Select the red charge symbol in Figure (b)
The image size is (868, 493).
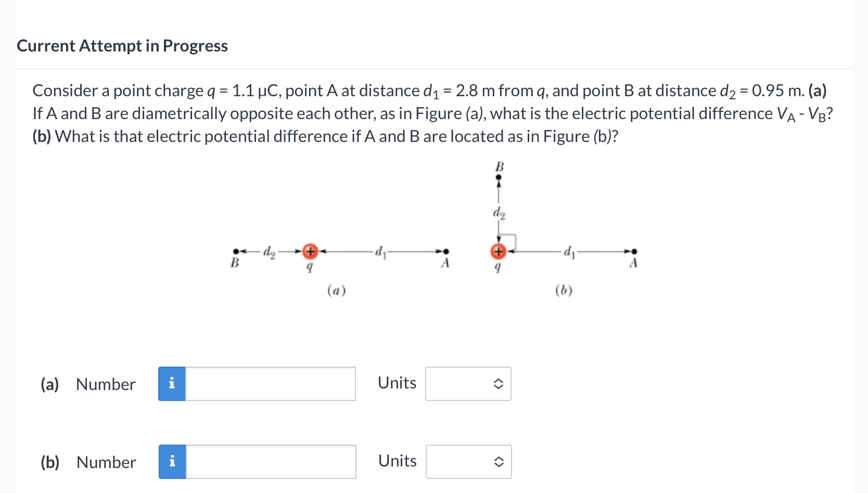click(497, 252)
